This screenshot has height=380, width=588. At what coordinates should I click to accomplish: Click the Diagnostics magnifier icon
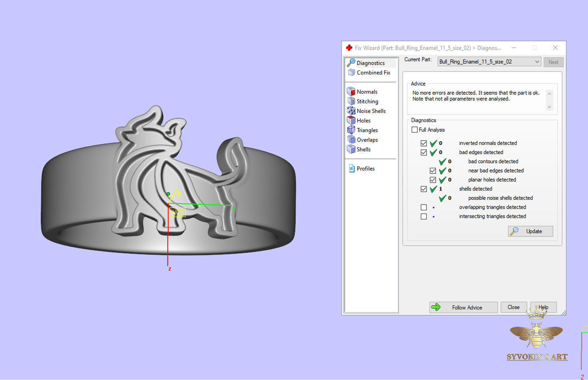351,62
